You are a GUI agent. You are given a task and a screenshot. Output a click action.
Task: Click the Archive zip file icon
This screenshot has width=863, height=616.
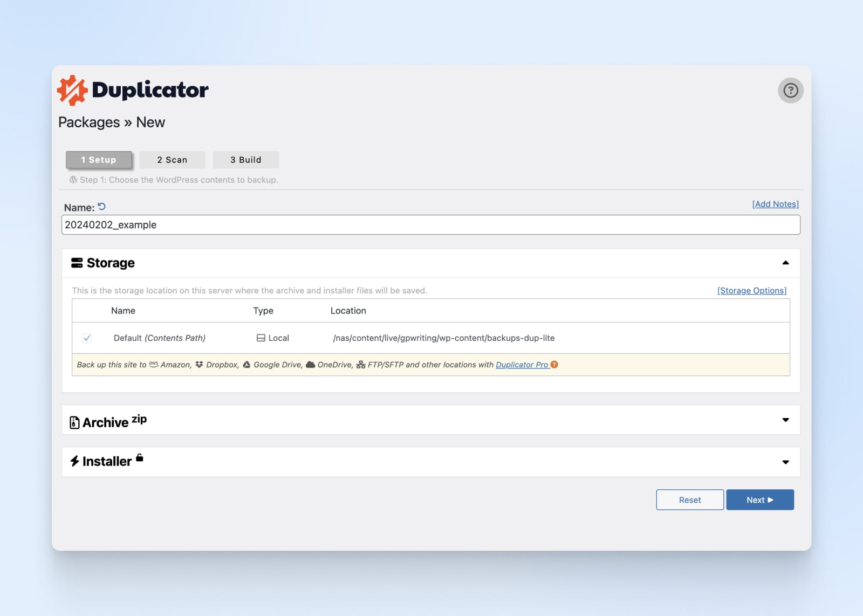[74, 422]
